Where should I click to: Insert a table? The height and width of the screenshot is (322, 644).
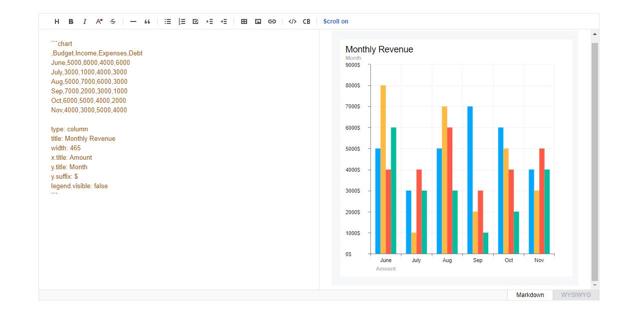point(244,21)
